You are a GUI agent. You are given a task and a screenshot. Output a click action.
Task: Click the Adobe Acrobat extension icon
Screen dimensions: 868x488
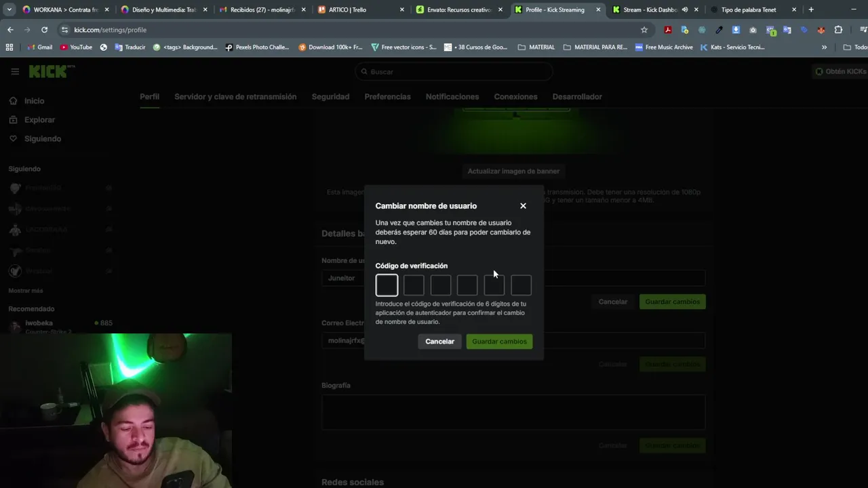point(668,30)
